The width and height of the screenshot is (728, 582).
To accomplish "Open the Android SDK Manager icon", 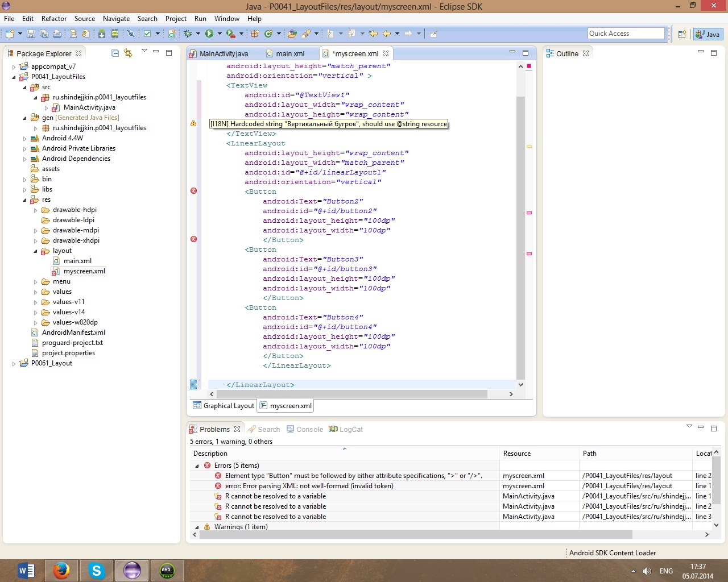I will (x=101, y=34).
